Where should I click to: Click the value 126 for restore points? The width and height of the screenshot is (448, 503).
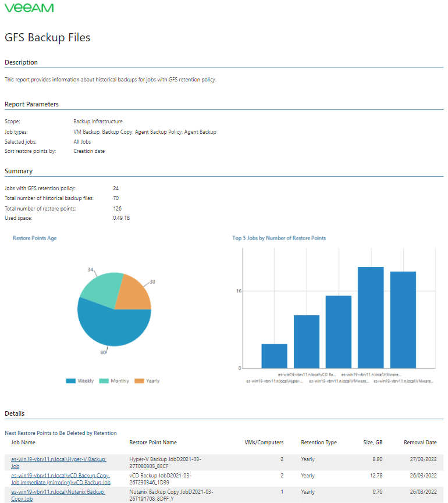pyautogui.click(x=117, y=209)
